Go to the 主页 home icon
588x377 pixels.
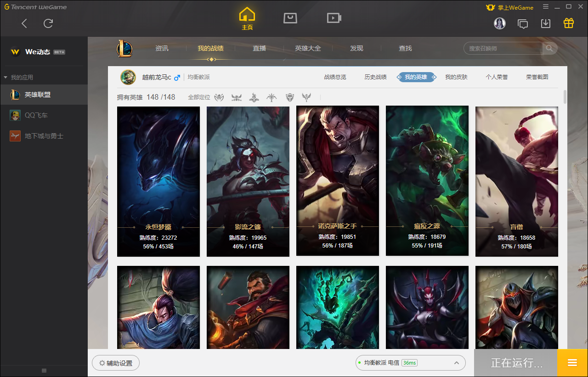click(x=247, y=15)
